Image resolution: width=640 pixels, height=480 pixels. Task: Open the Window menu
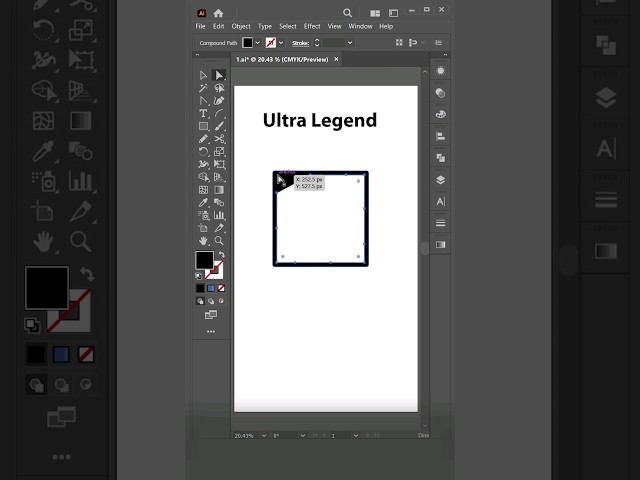point(360,26)
